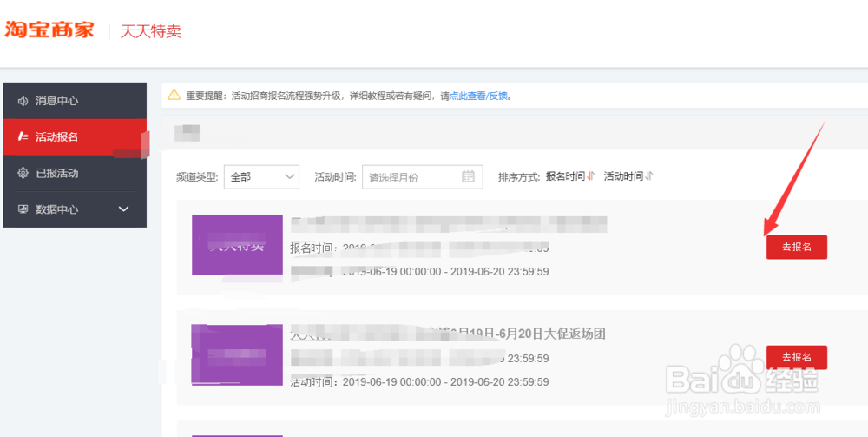The image size is (868, 437).
Task: Open the 数据中心 menu item
Action: point(75,209)
